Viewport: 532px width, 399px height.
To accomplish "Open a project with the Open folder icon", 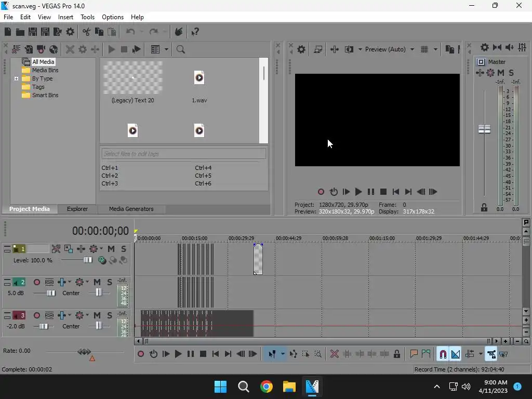I will click(20, 32).
